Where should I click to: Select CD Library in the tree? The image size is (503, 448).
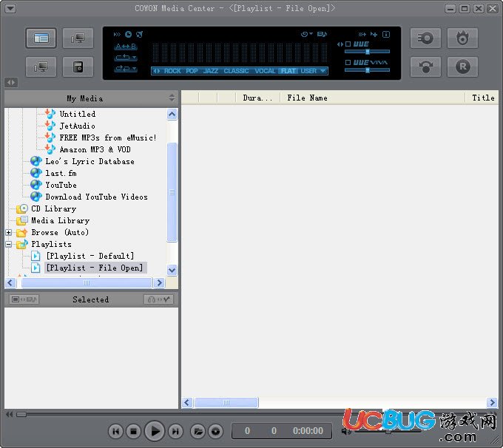(x=53, y=208)
